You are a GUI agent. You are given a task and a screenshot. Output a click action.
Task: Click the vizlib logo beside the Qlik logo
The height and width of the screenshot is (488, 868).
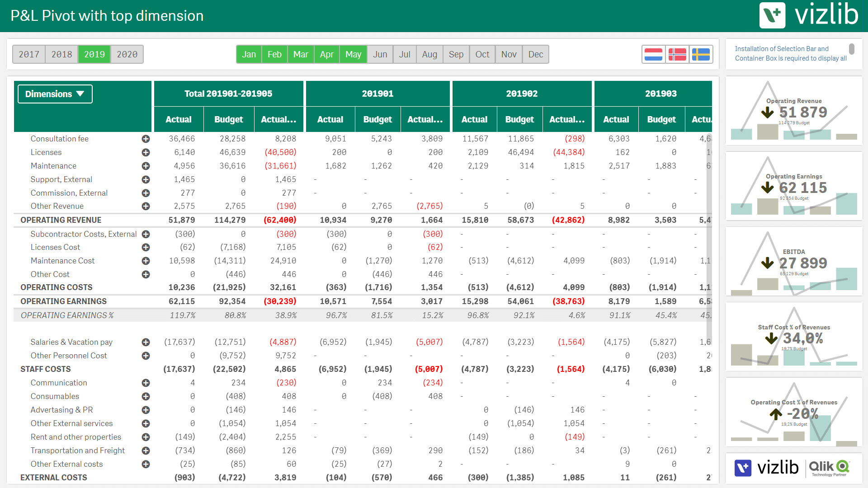(x=767, y=468)
